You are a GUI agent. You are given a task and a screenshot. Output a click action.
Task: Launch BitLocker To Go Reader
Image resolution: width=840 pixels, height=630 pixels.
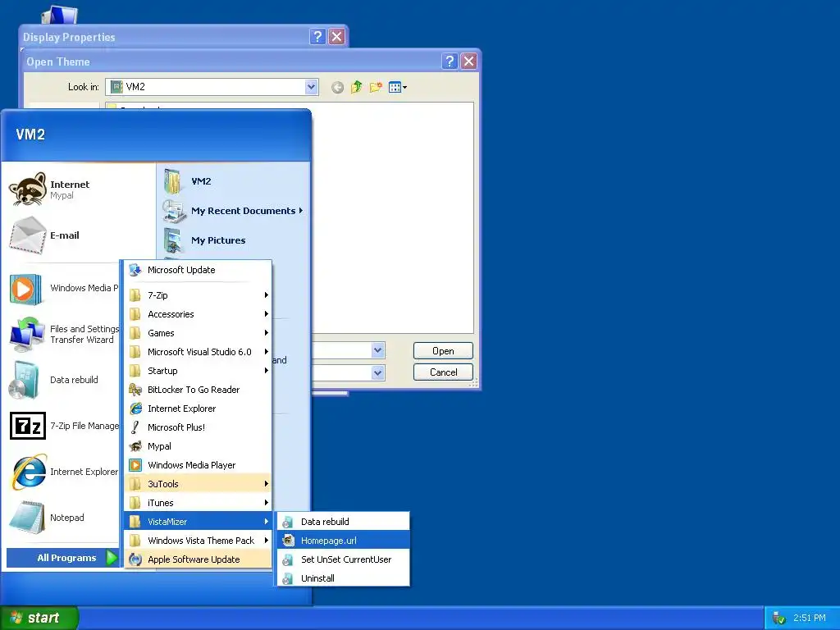[198, 390]
